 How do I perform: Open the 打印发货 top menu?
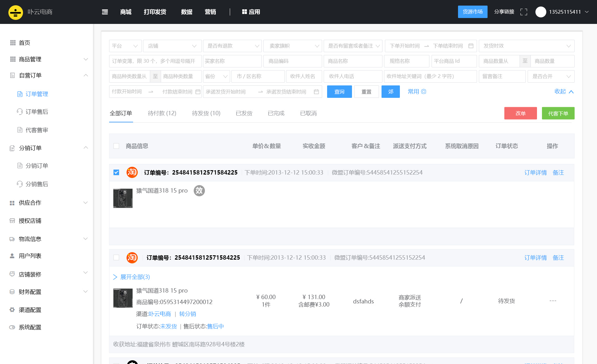[x=155, y=12]
